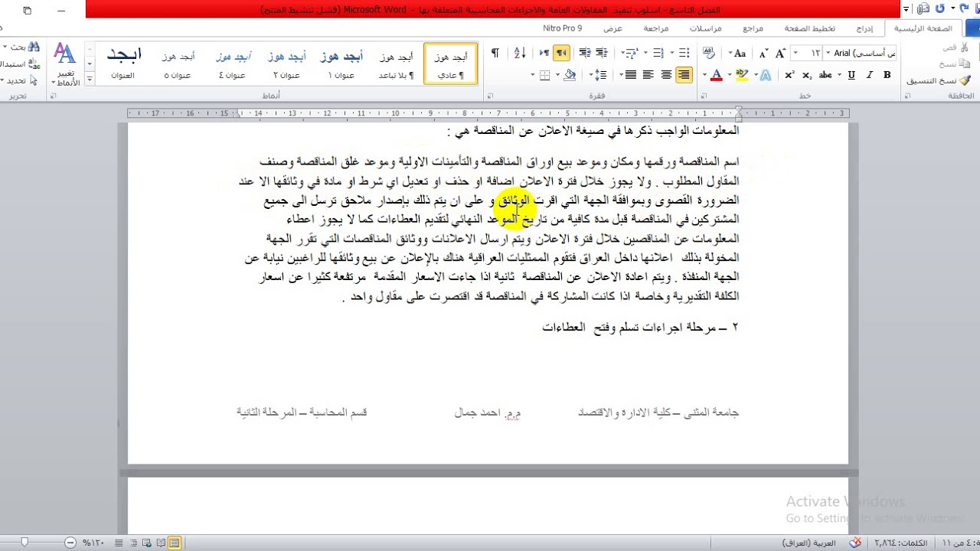The width and height of the screenshot is (980, 551).
Task: Toggle Underline formatting
Action: point(851,75)
